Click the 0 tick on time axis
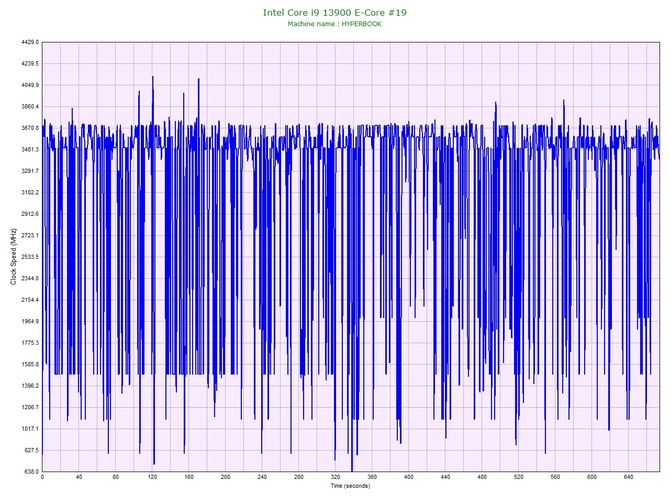670x503 pixels. pos(42,477)
